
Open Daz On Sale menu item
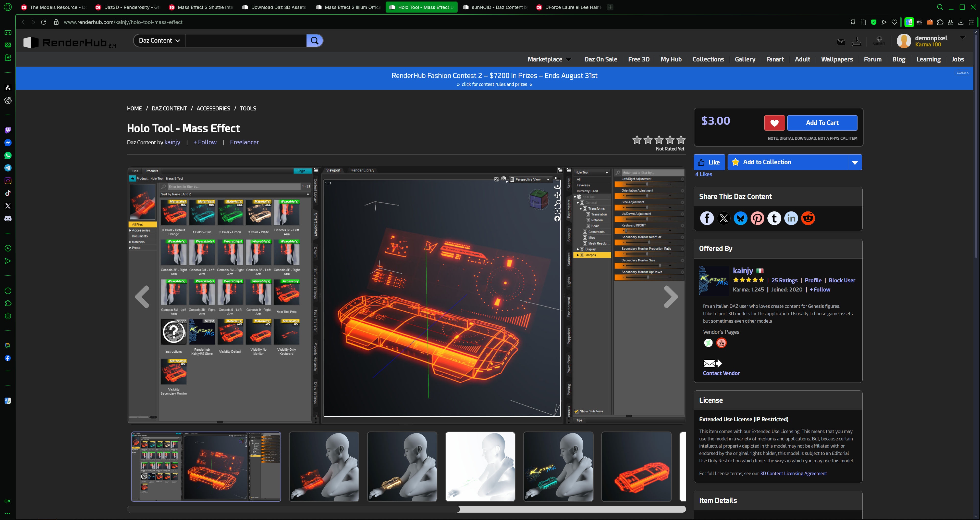[x=601, y=59]
